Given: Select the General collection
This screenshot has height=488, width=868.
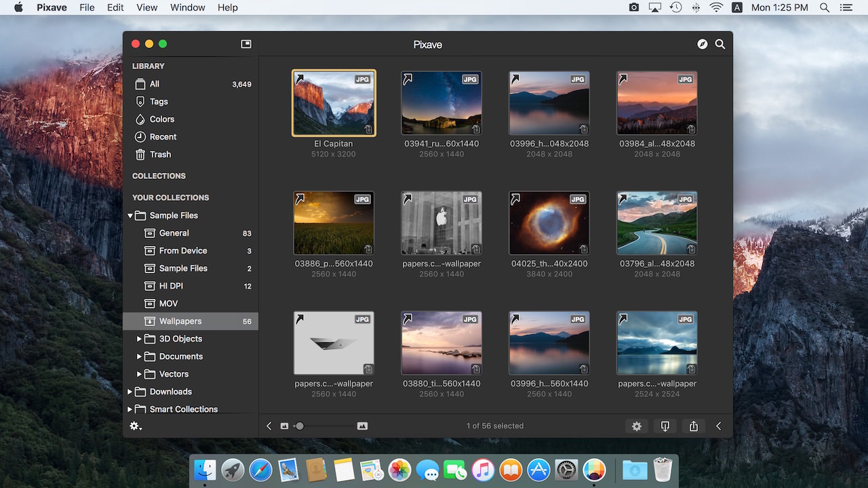Looking at the screenshot, I should (191, 233).
